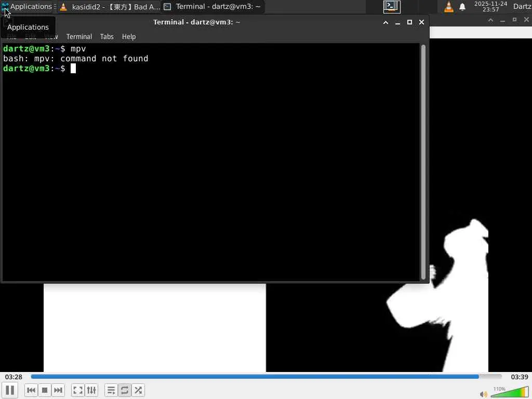This screenshot has width=532, height=399.
Task: Shade the VLC window using up-arrow
Action: [x=490, y=20]
